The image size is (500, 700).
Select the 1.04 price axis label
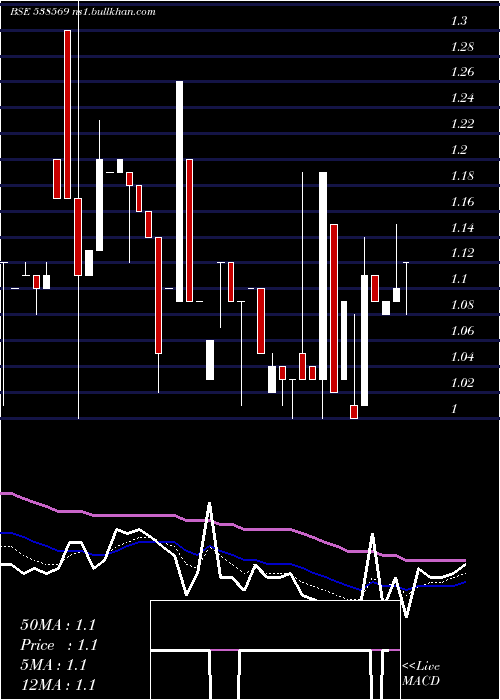coord(462,357)
